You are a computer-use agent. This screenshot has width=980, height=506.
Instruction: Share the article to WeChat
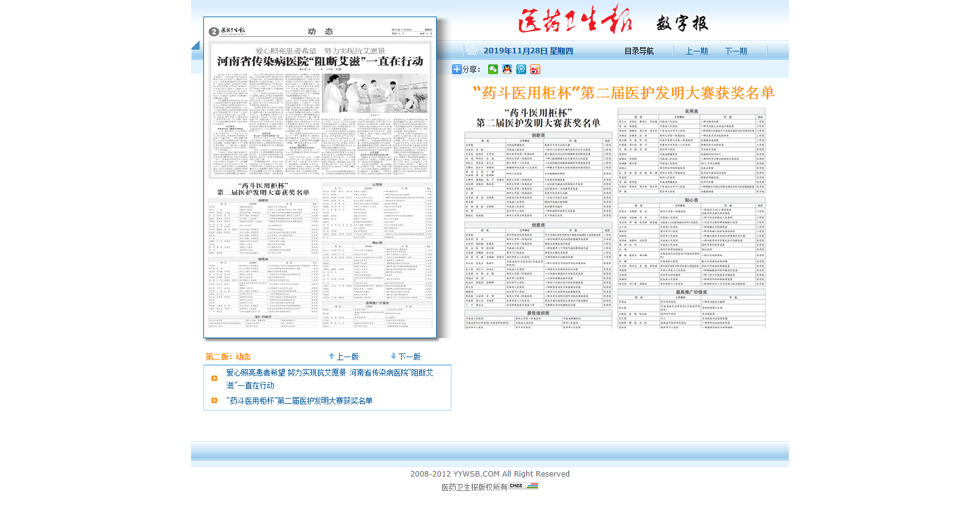pyautogui.click(x=493, y=70)
